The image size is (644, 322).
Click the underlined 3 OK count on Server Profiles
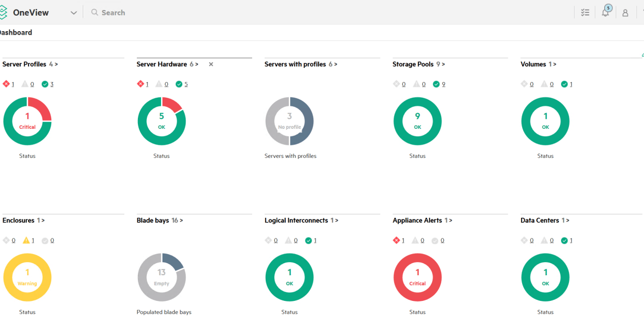[x=52, y=84]
